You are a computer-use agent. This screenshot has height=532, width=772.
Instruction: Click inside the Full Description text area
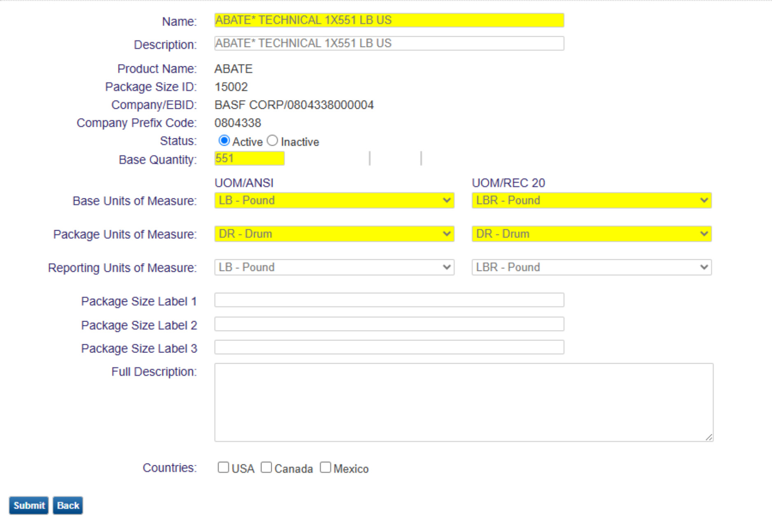463,402
